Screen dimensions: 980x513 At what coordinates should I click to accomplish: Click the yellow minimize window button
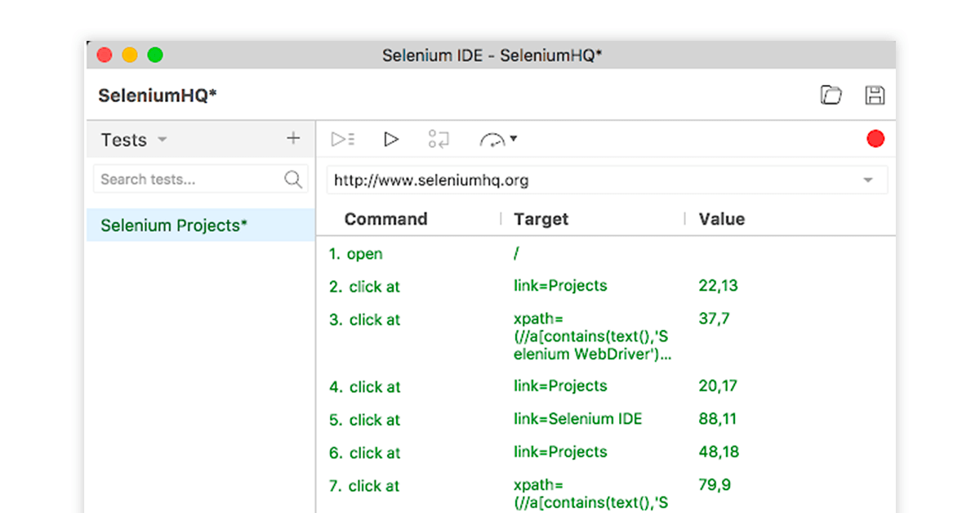pos(130,55)
